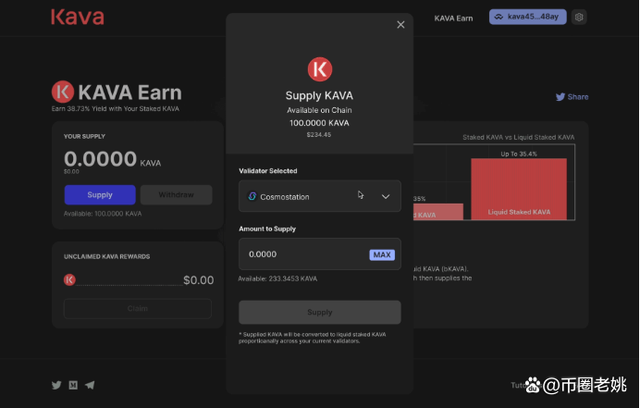Click the '$234.45' value in dialog

(x=319, y=135)
